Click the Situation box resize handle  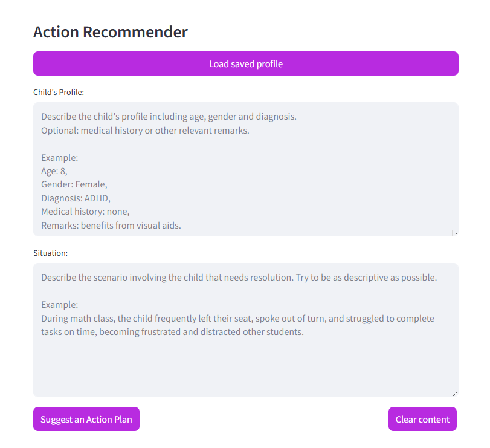click(455, 394)
